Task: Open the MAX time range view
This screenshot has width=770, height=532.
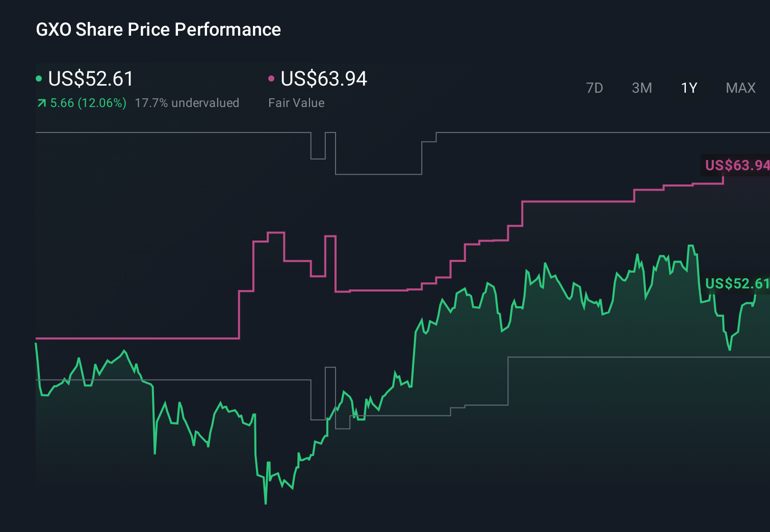Action: point(740,88)
